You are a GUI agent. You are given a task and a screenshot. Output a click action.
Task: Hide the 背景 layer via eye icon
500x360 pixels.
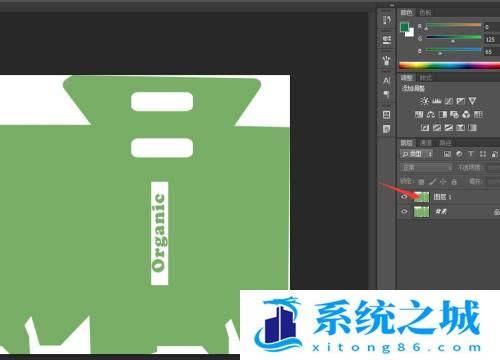click(x=404, y=211)
